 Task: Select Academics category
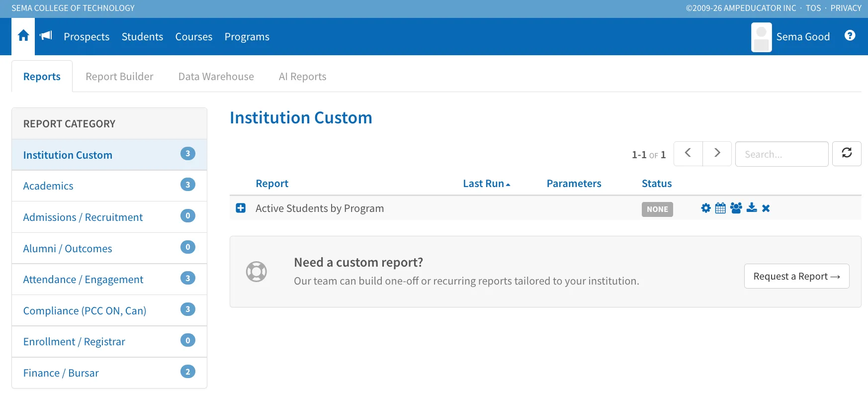tap(109, 186)
